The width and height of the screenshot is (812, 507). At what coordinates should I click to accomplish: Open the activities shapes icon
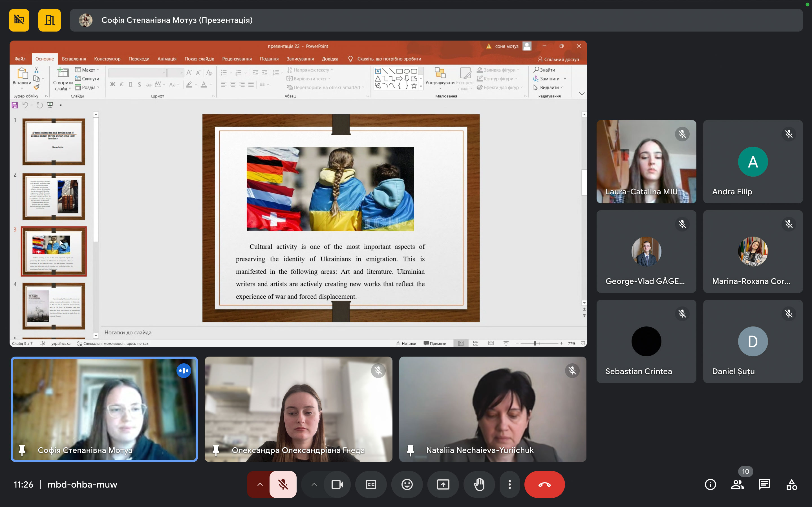(x=791, y=484)
